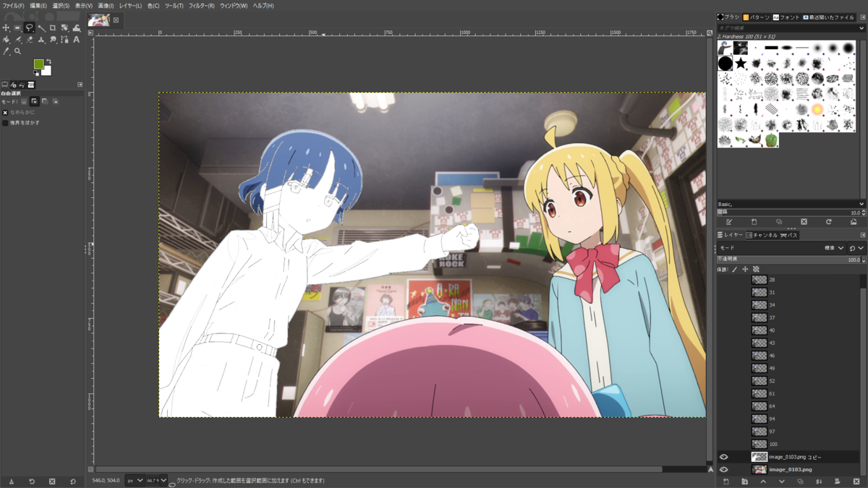Switch to the パターン tab
Screen dimensions: 868x488
click(x=757, y=17)
